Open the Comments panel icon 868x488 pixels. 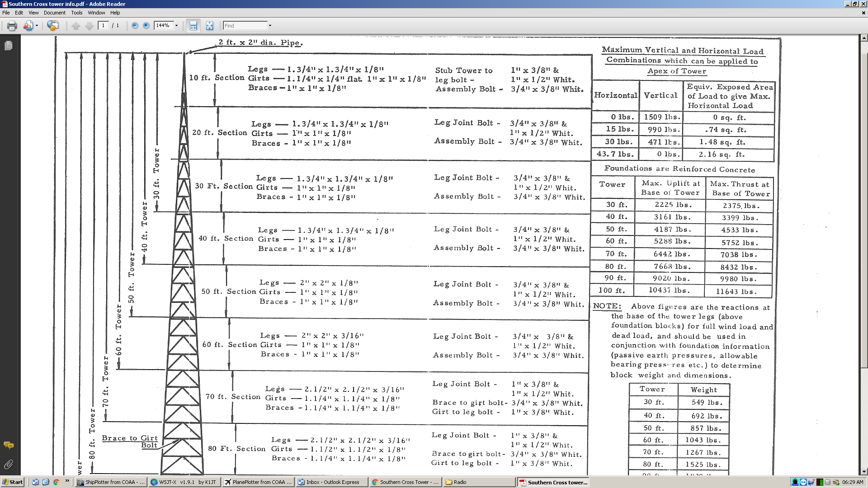click(x=9, y=446)
